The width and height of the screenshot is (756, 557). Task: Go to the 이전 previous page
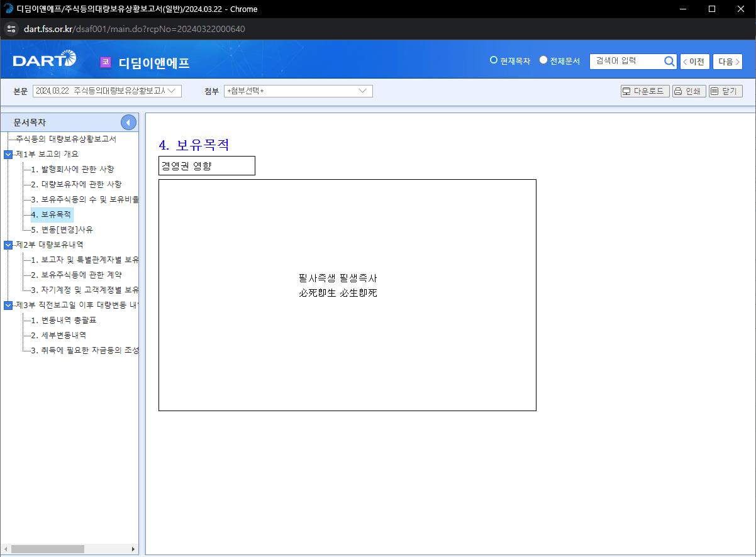[695, 62]
